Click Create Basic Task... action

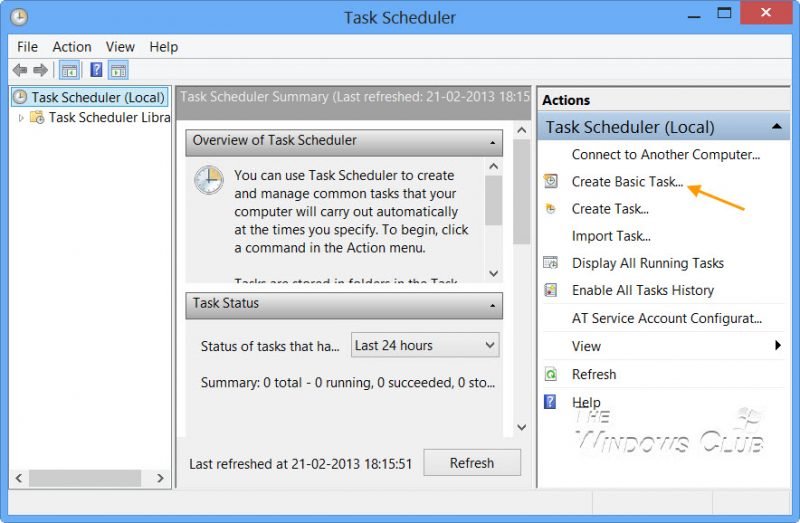[627, 182]
